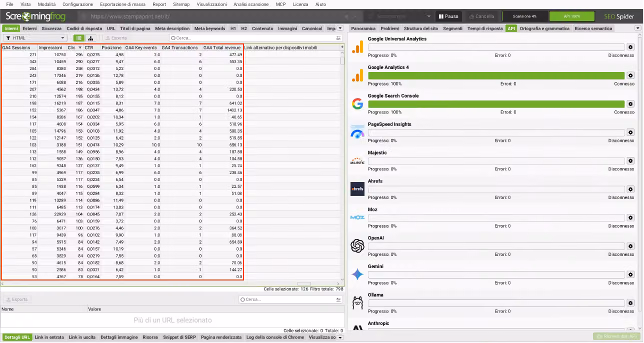Click the Ahrefs logo
Image resolution: width=644 pixels, height=343 pixels.
point(357,189)
